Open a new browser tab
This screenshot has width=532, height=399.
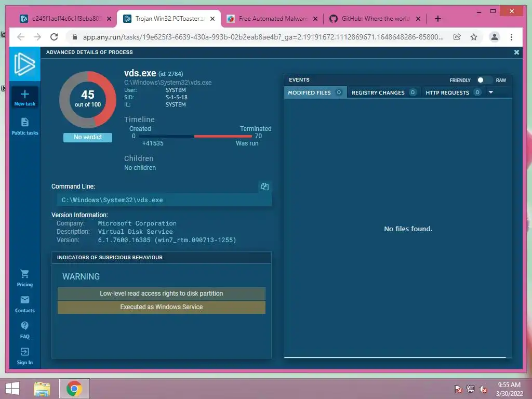[437, 19]
